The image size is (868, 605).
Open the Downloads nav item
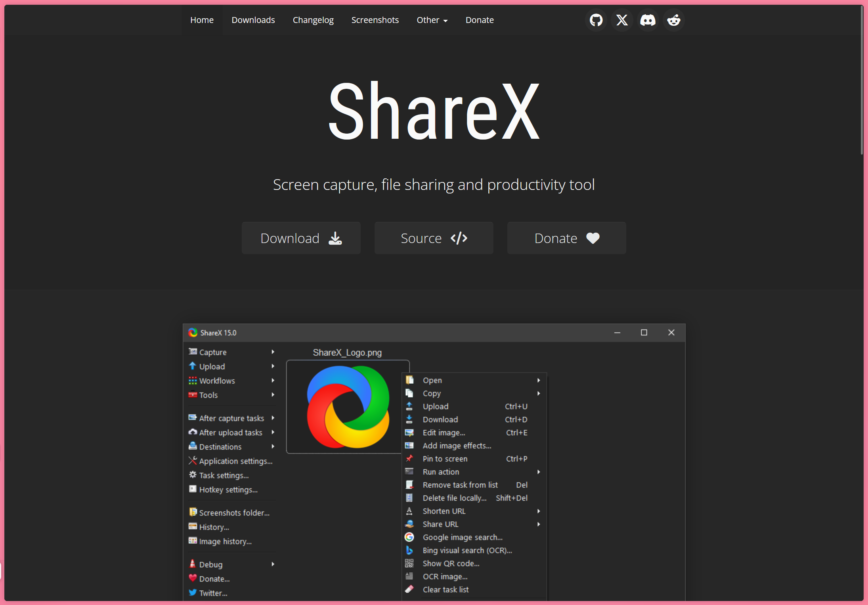(253, 20)
